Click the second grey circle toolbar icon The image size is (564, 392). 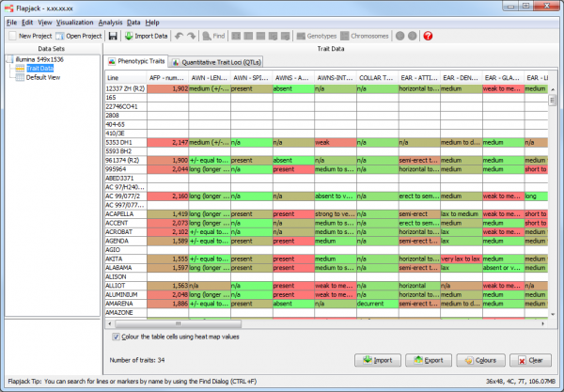(413, 36)
